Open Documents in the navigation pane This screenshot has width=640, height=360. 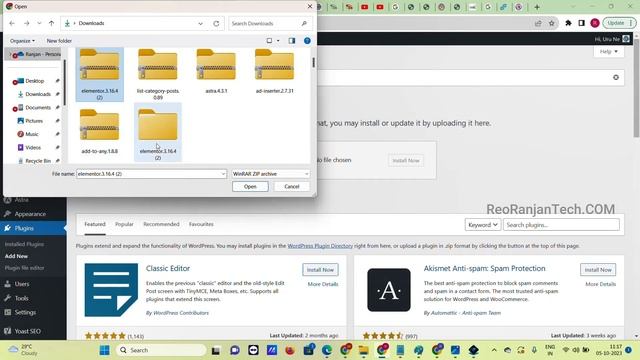click(38, 108)
